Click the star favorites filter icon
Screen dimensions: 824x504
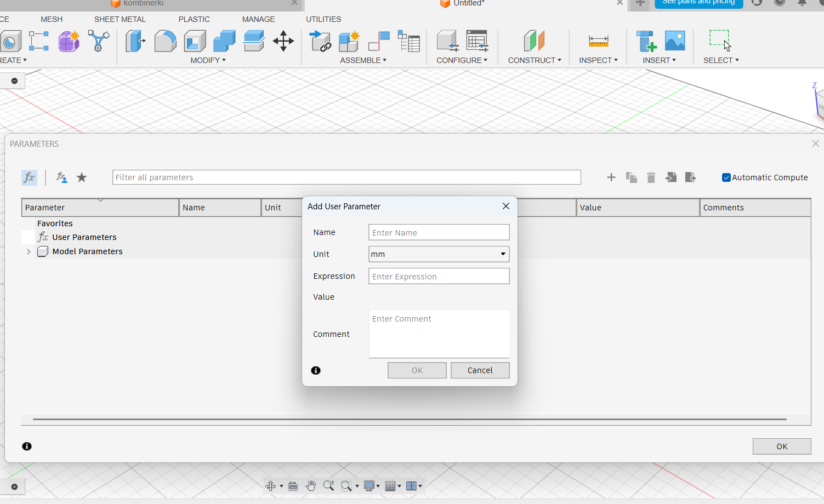pyautogui.click(x=82, y=177)
